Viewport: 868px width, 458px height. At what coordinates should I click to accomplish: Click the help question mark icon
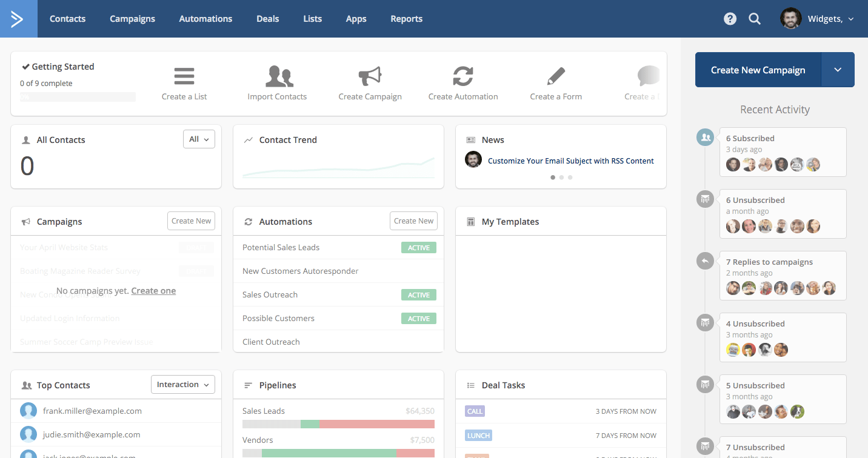coord(730,18)
